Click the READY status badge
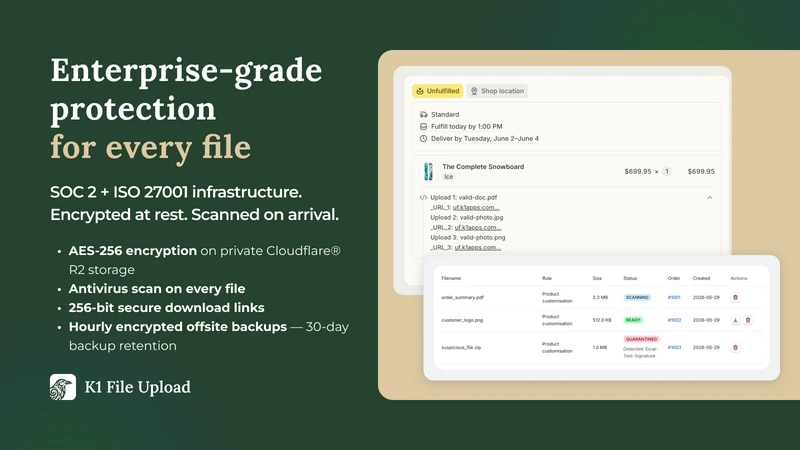 (x=633, y=320)
